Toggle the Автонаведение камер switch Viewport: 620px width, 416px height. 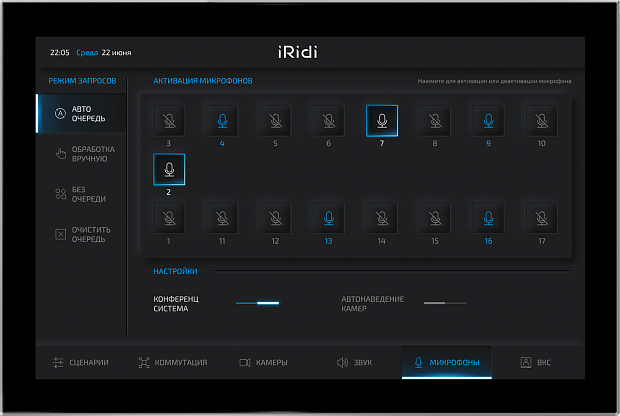click(x=444, y=302)
